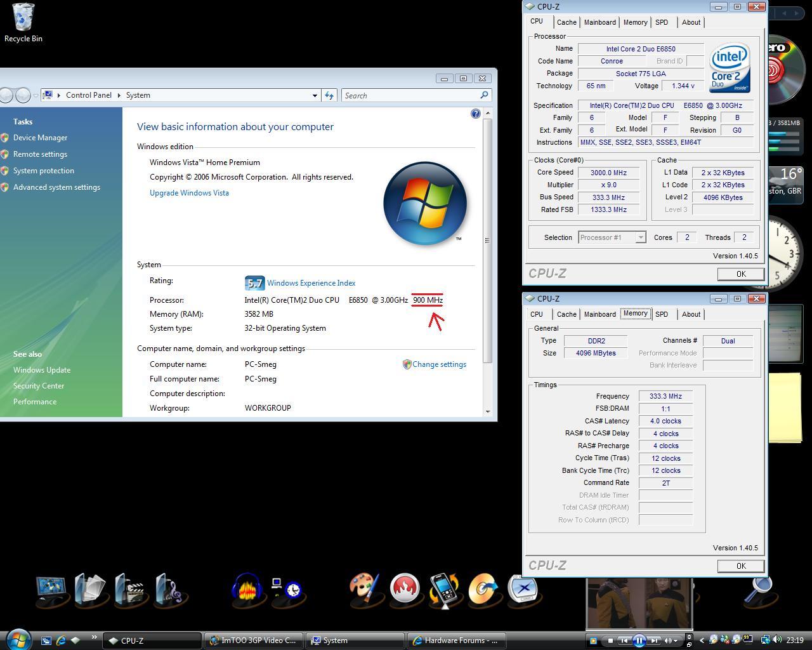Click the Search field in System window
Screen dimensions: 812x650
coord(412,95)
